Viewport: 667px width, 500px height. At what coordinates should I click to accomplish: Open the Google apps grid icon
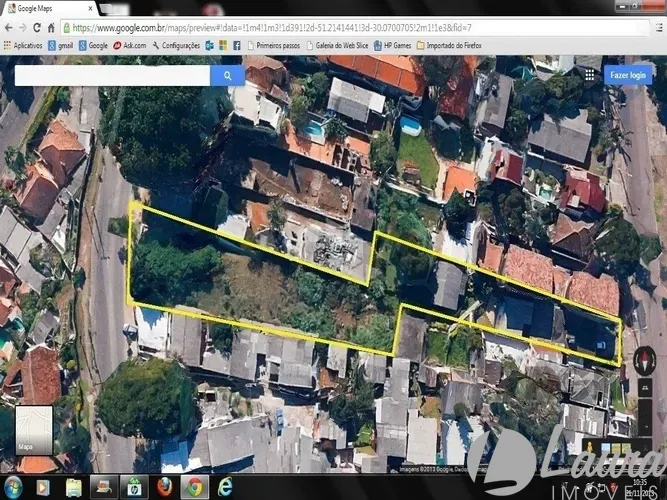[590, 75]
